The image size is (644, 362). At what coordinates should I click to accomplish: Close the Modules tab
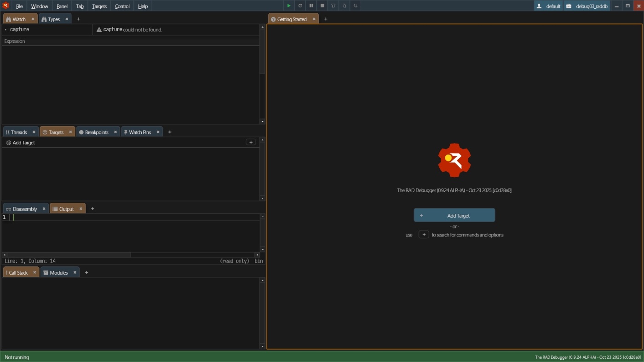[75, 272]
